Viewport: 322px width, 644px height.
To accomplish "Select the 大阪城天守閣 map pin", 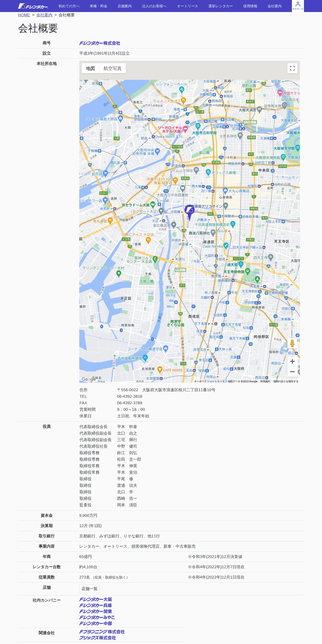I will pos(298,148).
